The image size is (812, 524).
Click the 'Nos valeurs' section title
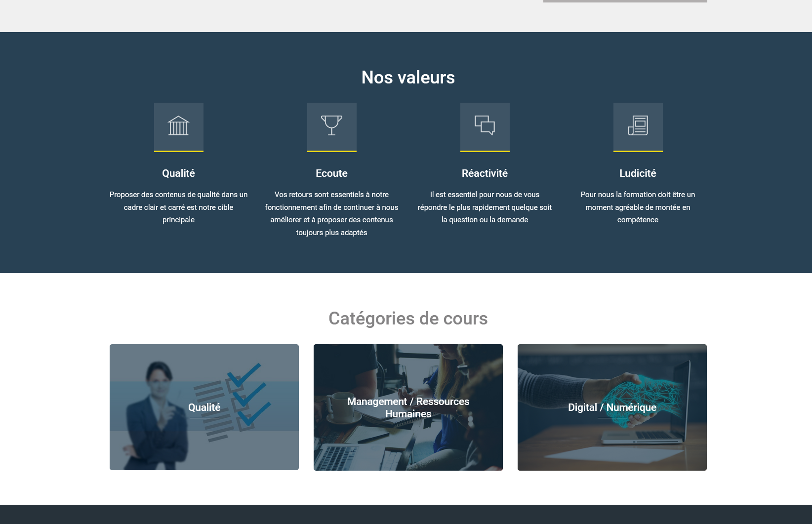coord(408,78)
